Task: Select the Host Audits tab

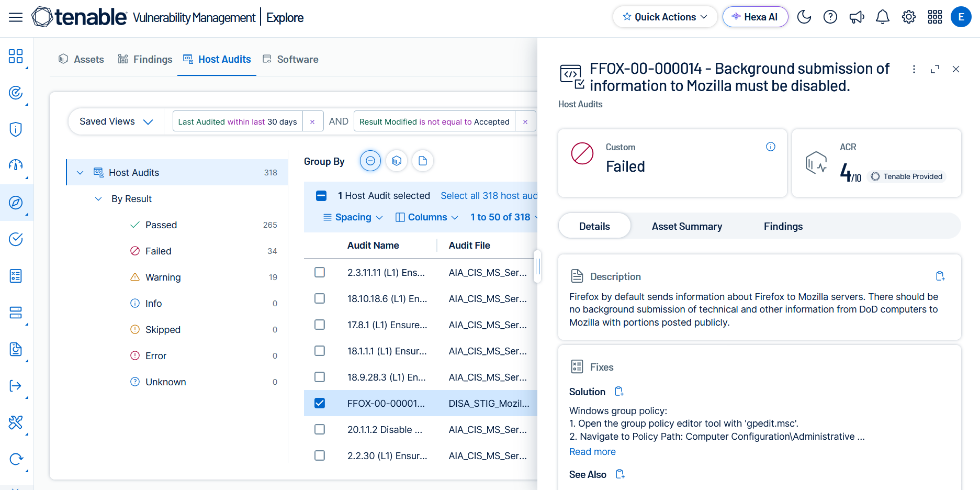Action: tap(217, 59)
